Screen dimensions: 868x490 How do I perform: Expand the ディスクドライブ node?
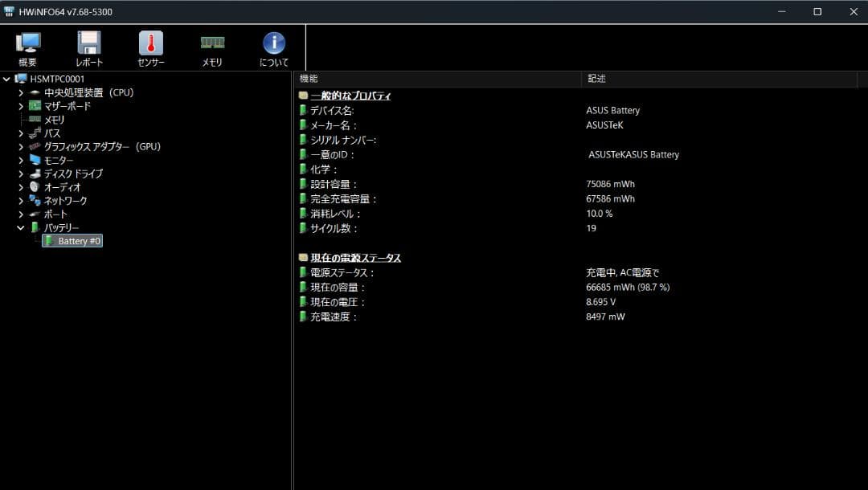[x=21, y=174]
